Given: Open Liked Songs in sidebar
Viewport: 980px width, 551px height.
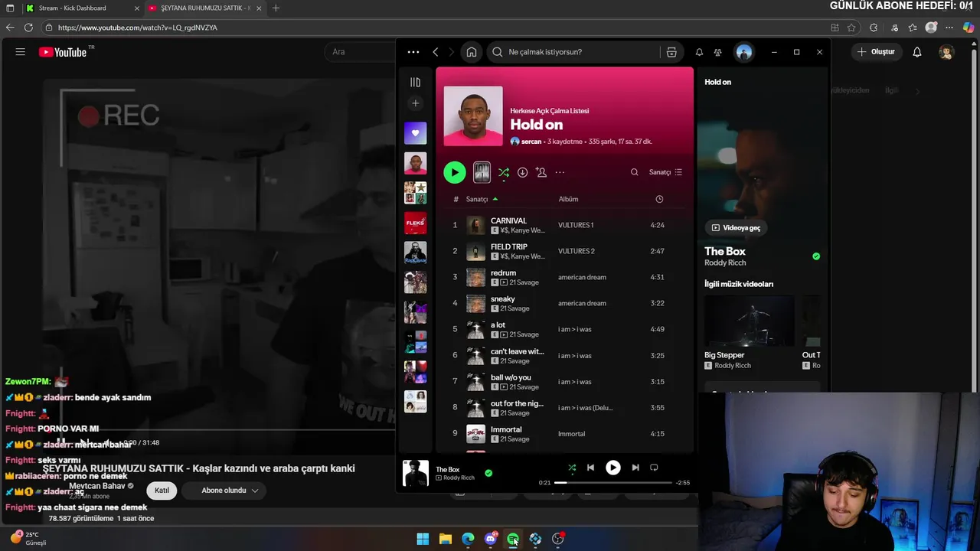Looking at the screenshot, I should (x=415, y=133).
